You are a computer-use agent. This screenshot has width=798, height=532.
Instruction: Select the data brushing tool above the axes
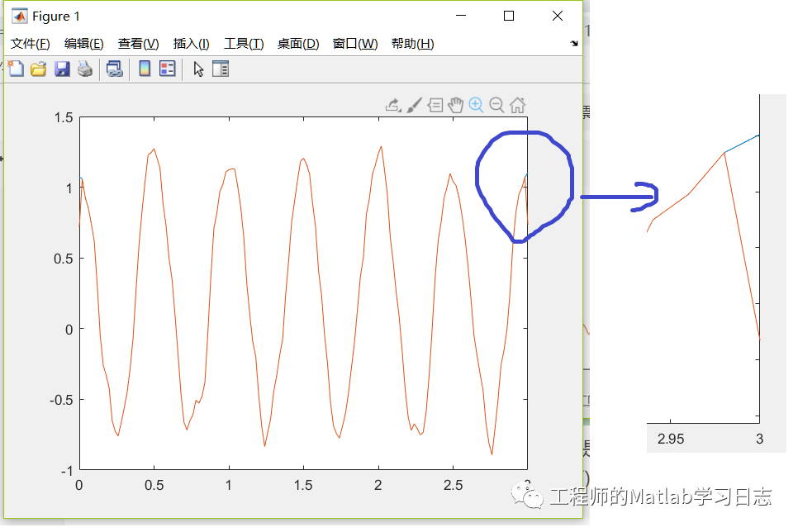(x=414, y=106)
